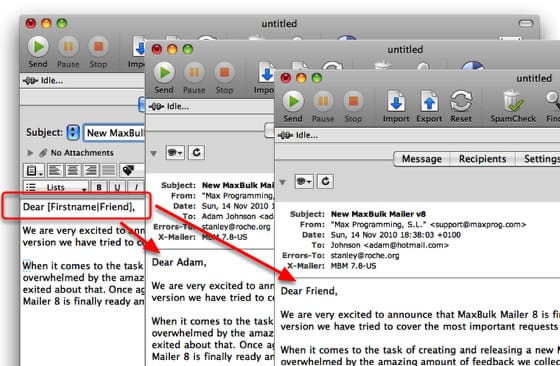
Task: Open the Lists dropdown in the back window
Action: pos(56,187)
